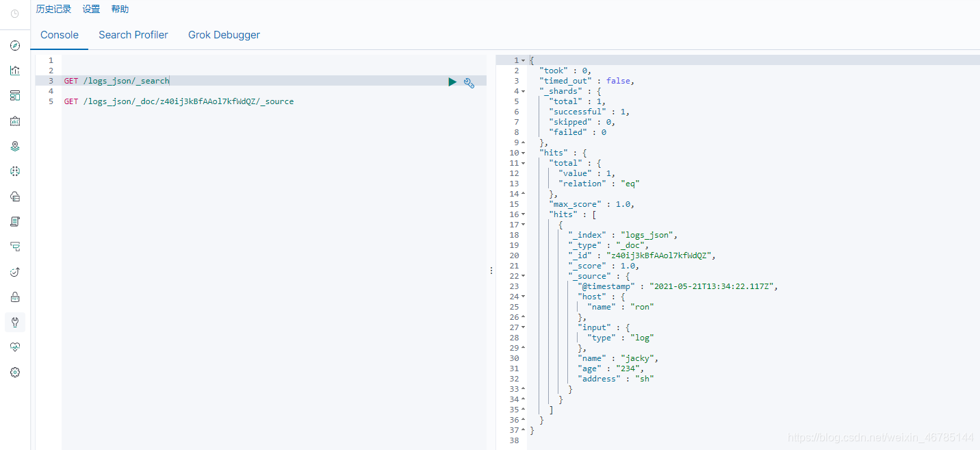Collapse the _source object in results
The width and height of the screenshot is (980, 450).
(x=523, y=275)
